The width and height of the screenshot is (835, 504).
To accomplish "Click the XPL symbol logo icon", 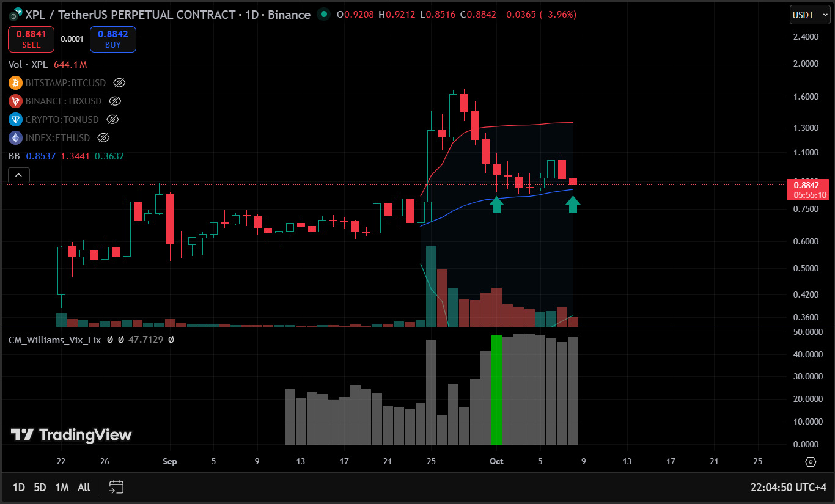I will [x=16, y=14].
